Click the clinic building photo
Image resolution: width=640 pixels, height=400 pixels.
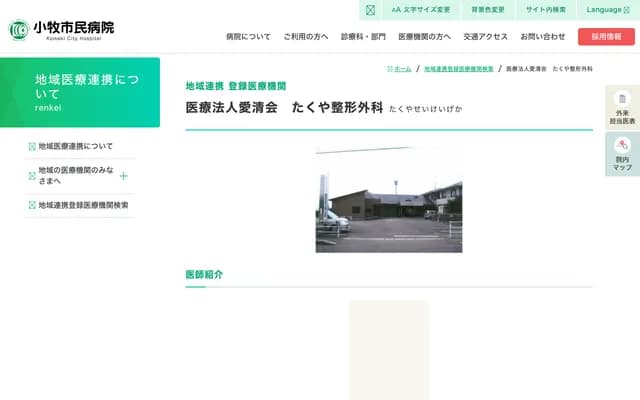[x=389, y=199]
